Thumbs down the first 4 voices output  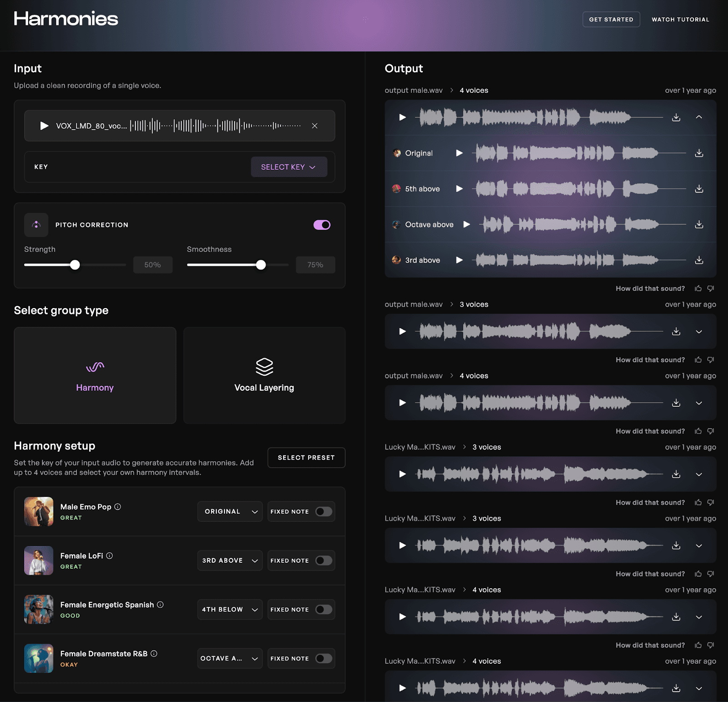pyautogui.click(x=711, y=288)
